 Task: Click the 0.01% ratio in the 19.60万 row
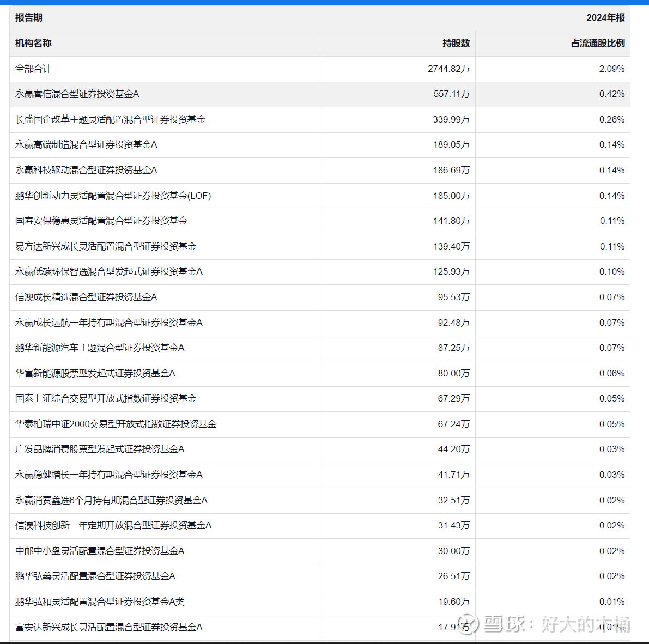pyautogui.click(x=612, y=602)
